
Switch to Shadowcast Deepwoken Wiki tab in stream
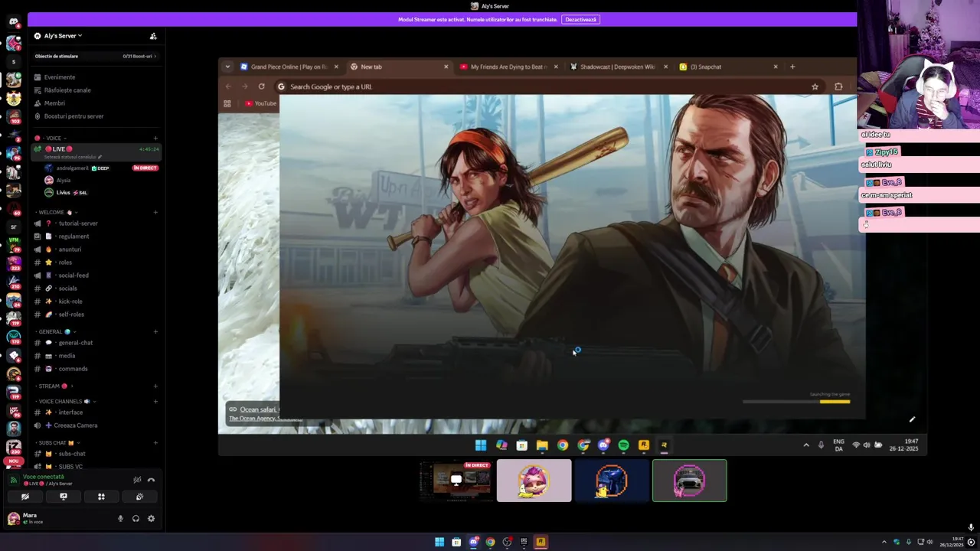click(x=619, y=67)
